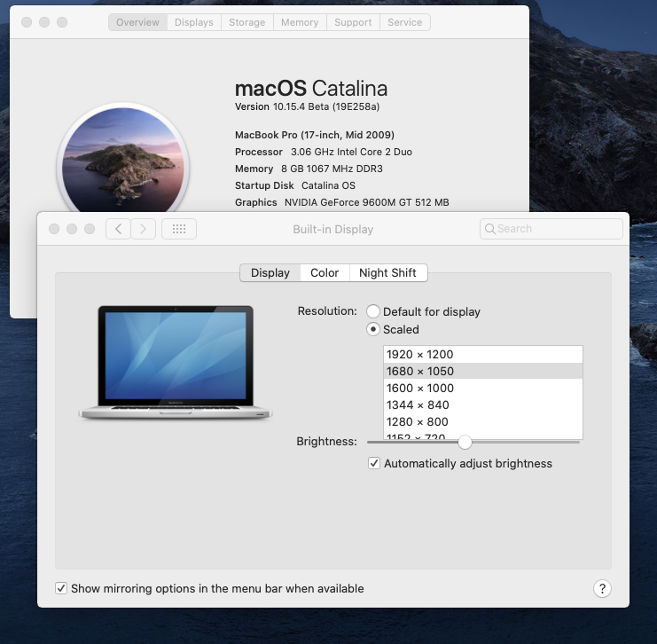Open the Support tab in About This Mac
657x644 pixels.
[353, 22]
